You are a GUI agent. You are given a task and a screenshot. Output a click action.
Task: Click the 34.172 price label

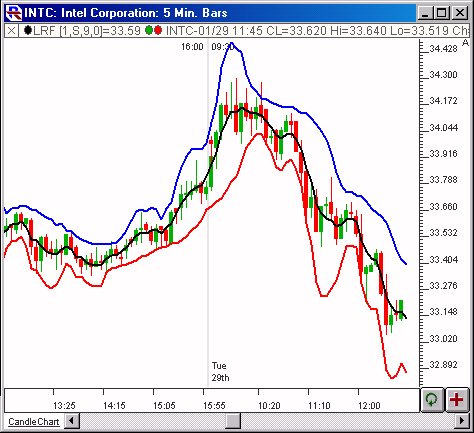[443, 101]
